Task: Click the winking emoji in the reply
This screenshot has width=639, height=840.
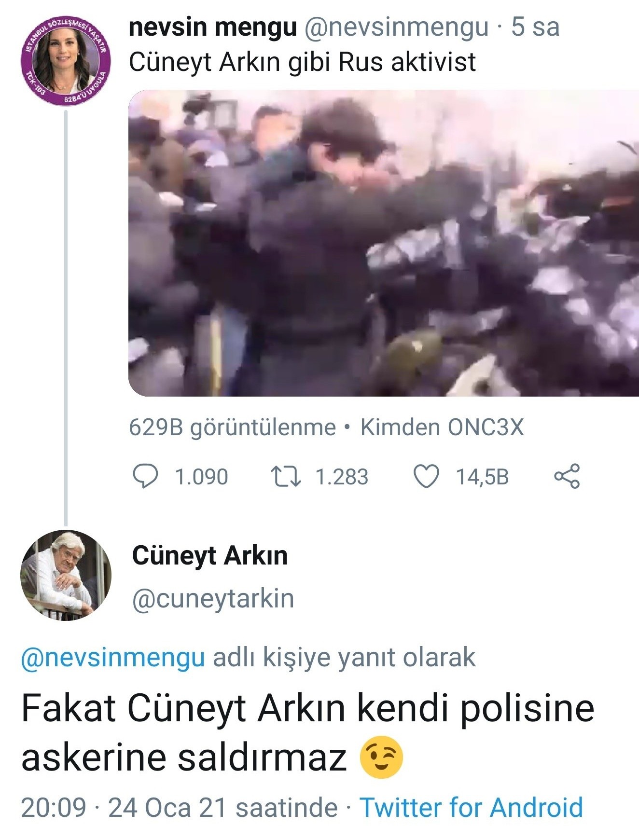Action: click(381, 757)
